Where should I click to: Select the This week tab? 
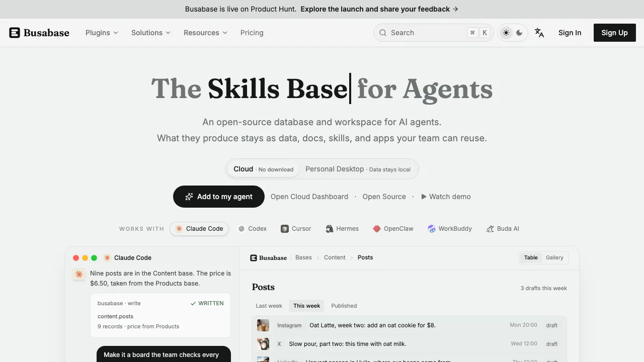click(307, 306)
